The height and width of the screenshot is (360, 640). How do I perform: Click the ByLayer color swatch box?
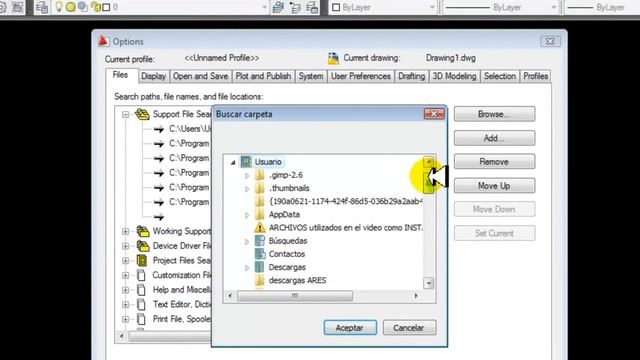click(336, 7)
